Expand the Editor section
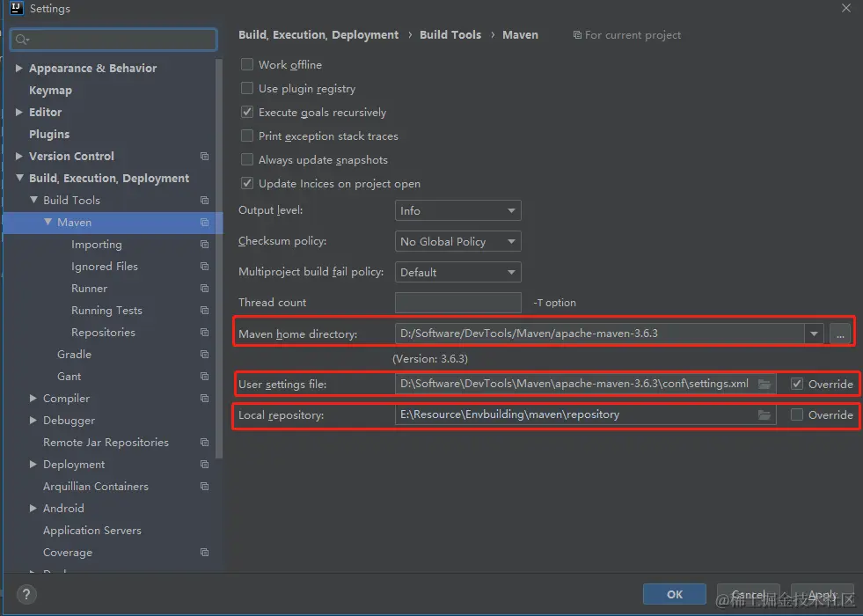 18,113
